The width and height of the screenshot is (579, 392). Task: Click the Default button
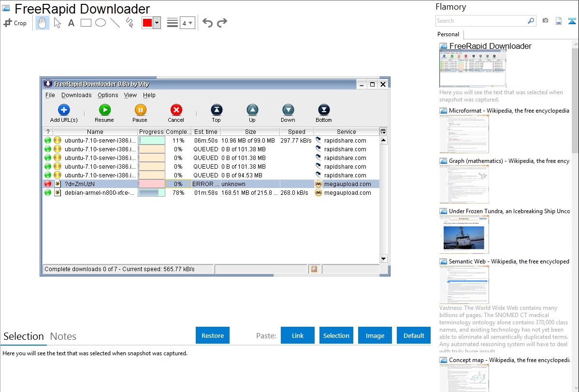(x=414, y=335)
